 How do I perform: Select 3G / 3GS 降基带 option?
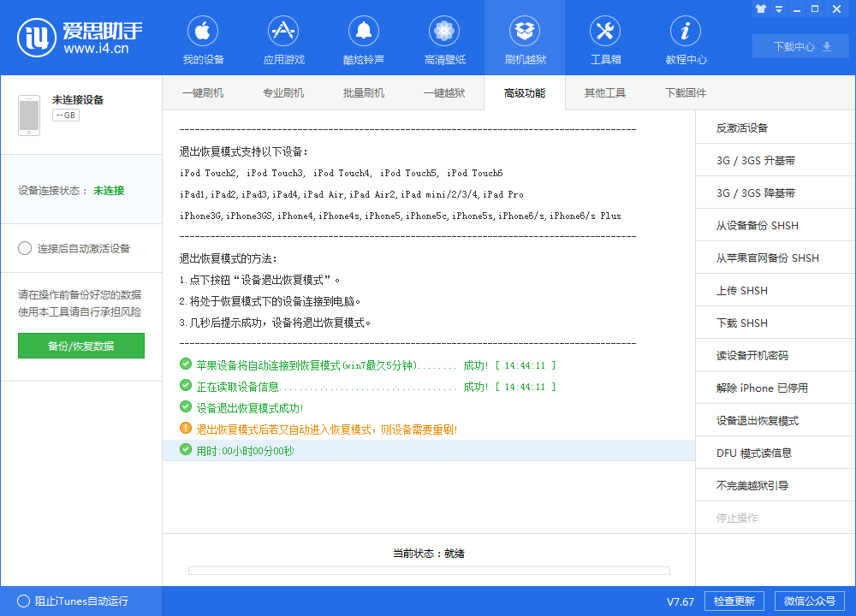pos(776,192)
